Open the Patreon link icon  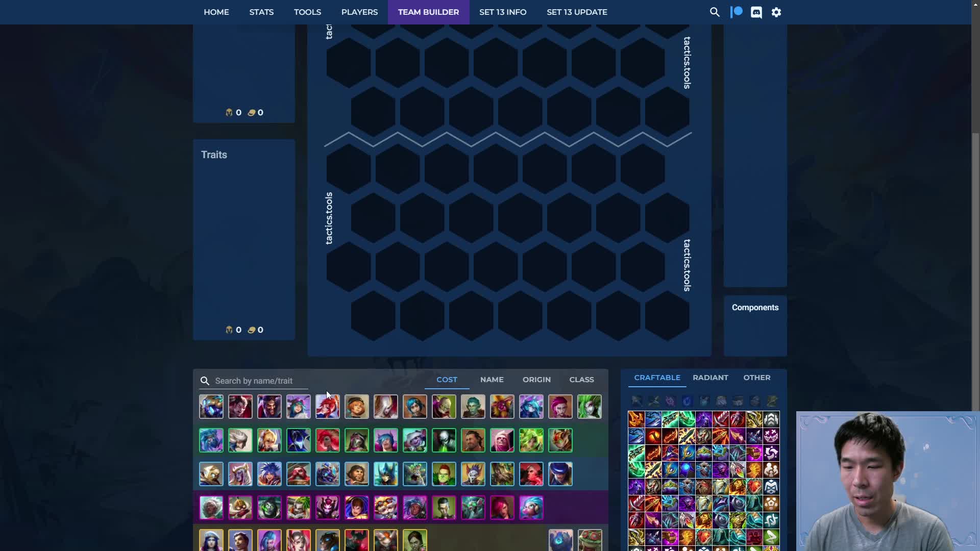[x=736, y=12]
